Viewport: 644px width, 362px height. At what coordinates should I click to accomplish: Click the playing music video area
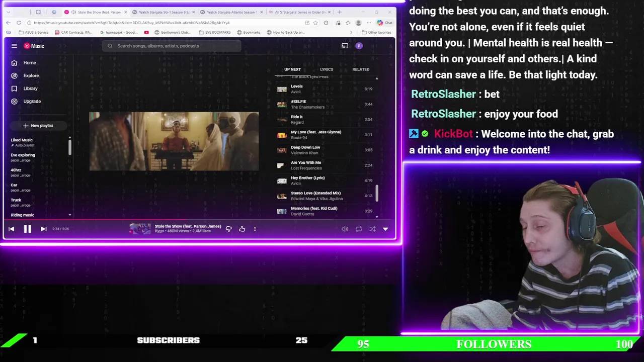174,141
